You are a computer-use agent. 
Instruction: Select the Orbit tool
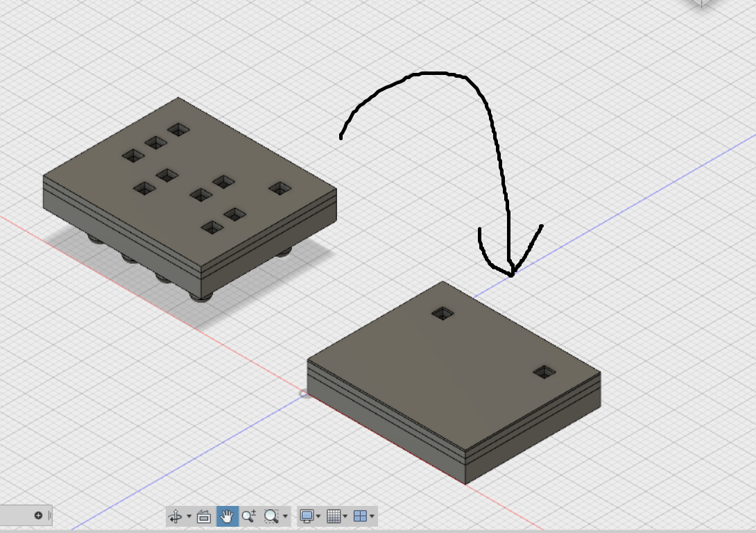coord(175,515)
